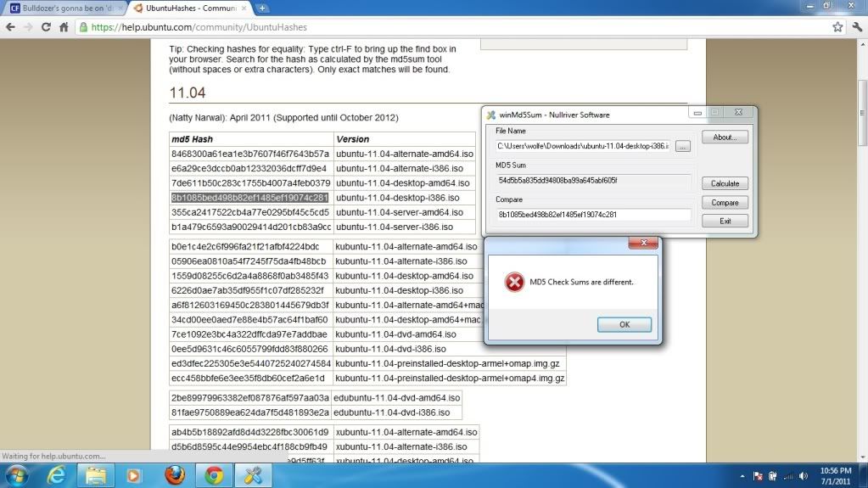868x488 pixels.
Task: Click the green padlock security icon
Action: coord(83,26)
